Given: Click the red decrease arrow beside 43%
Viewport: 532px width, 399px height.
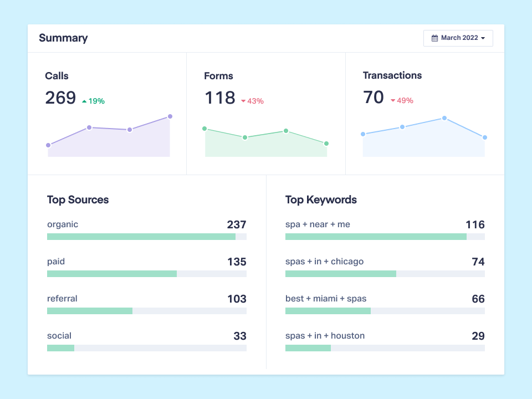Looking at the screenshot, I should (243, 101).
